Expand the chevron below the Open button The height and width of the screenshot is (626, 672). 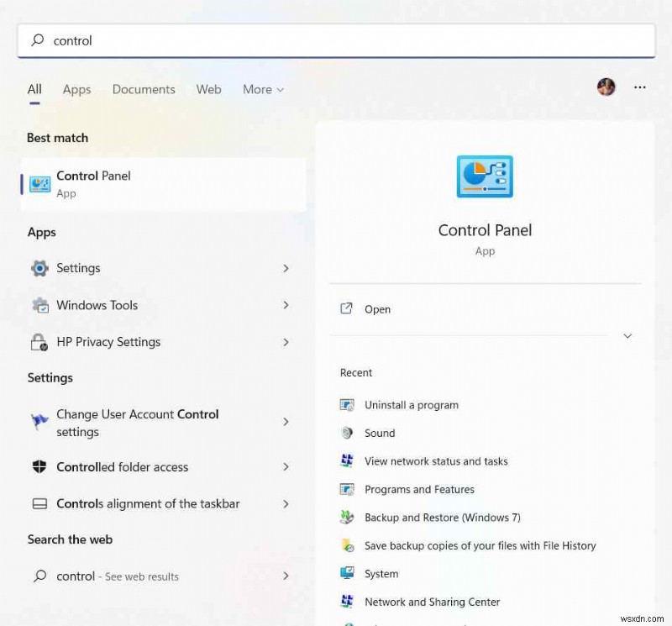click(627, 335)
